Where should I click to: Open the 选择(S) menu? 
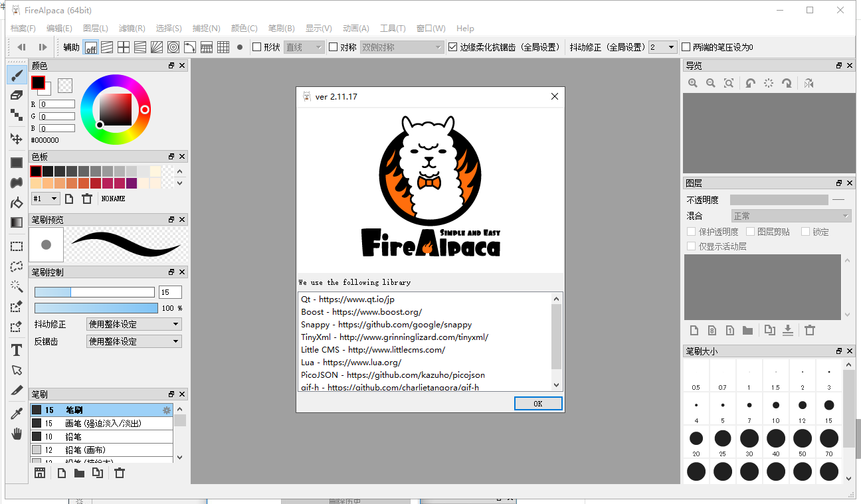coord(169,28)
